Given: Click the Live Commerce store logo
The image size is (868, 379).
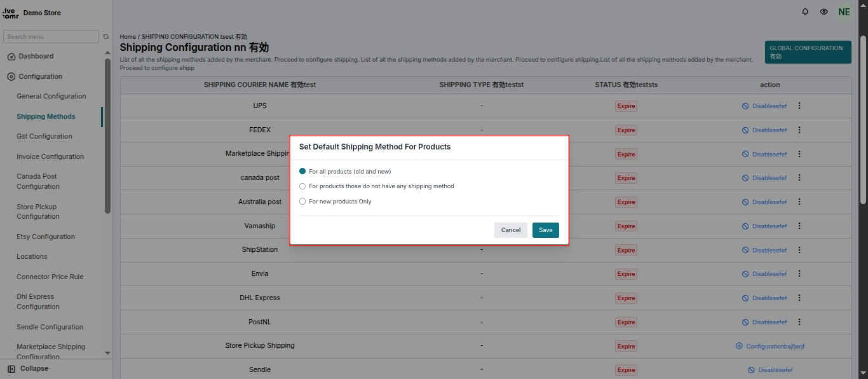Looking at the screenshot, I should [x=11, y=12].
